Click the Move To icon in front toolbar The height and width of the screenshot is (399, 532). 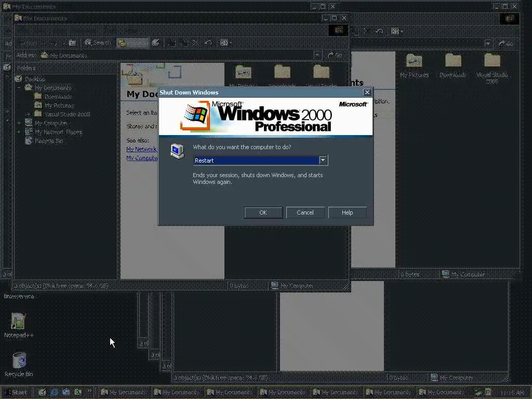(x=172, y=43)
